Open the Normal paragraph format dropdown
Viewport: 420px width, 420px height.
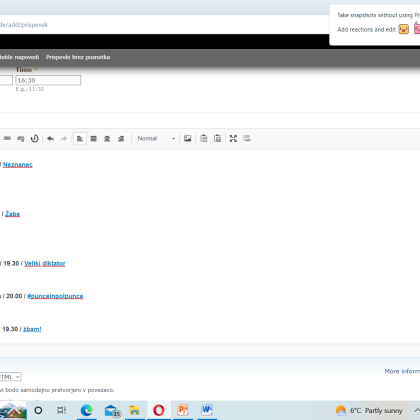point(156,138)
